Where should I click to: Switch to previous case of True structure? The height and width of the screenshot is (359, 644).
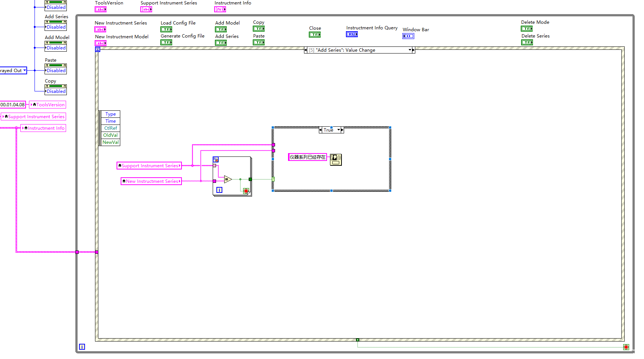(x=321, y=130)
